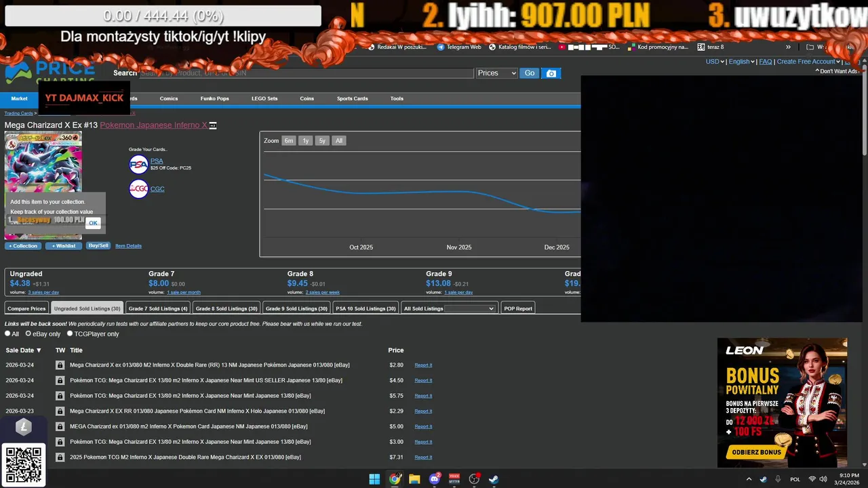Switch to PSA 10 Sold Listings tab
The width and height of the screenshot is (868, 488).
click(366, 308)
